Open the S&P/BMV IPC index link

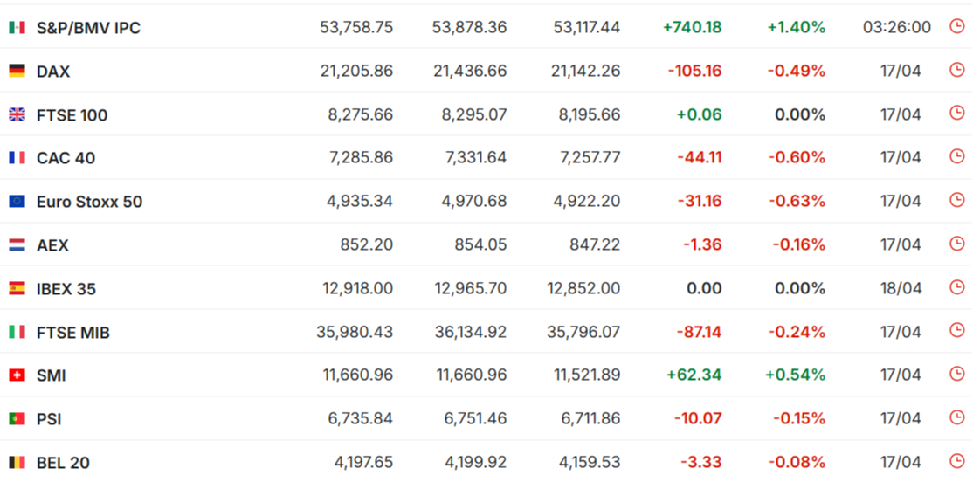[x=88, y=28]
